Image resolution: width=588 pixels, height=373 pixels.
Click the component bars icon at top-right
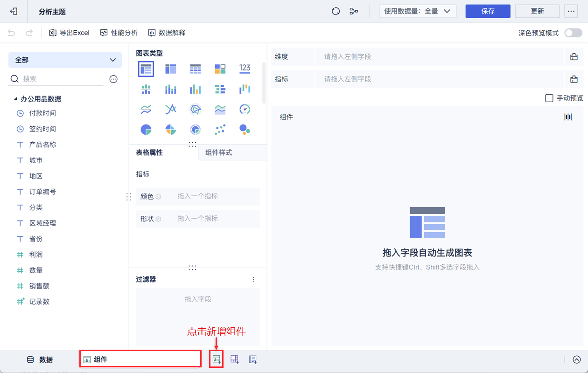[x=568, y=117]
